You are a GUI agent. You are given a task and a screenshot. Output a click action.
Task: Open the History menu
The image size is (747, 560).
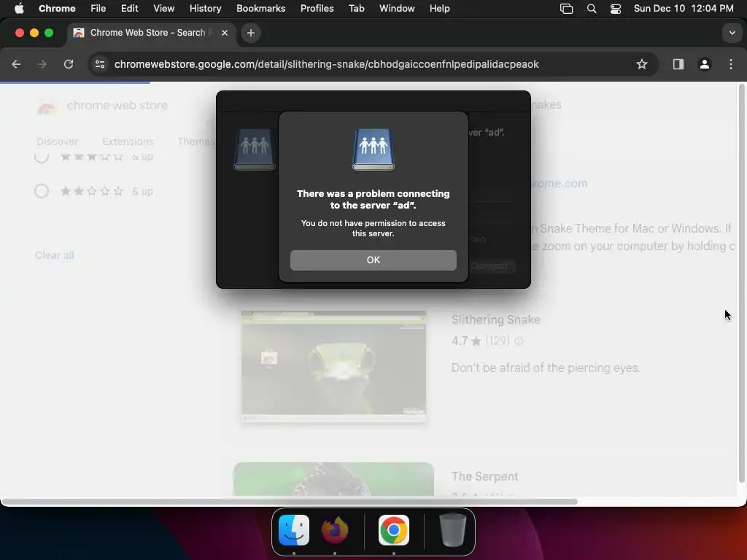[x=205, y=9]
